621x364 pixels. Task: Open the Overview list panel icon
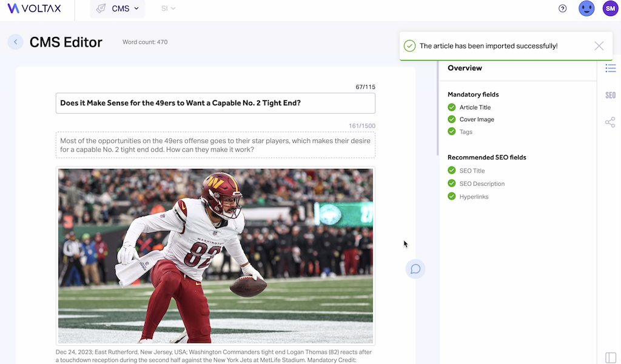610,68
